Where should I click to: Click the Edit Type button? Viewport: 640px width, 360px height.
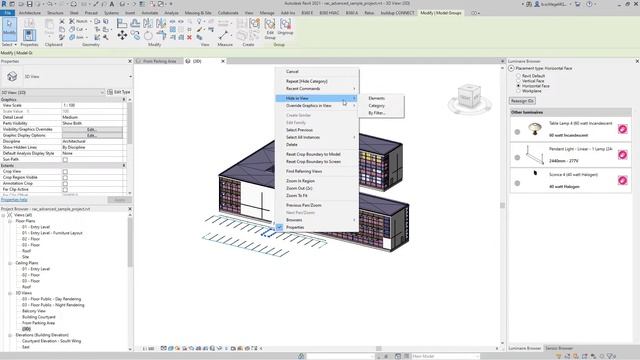pos(119,92)
